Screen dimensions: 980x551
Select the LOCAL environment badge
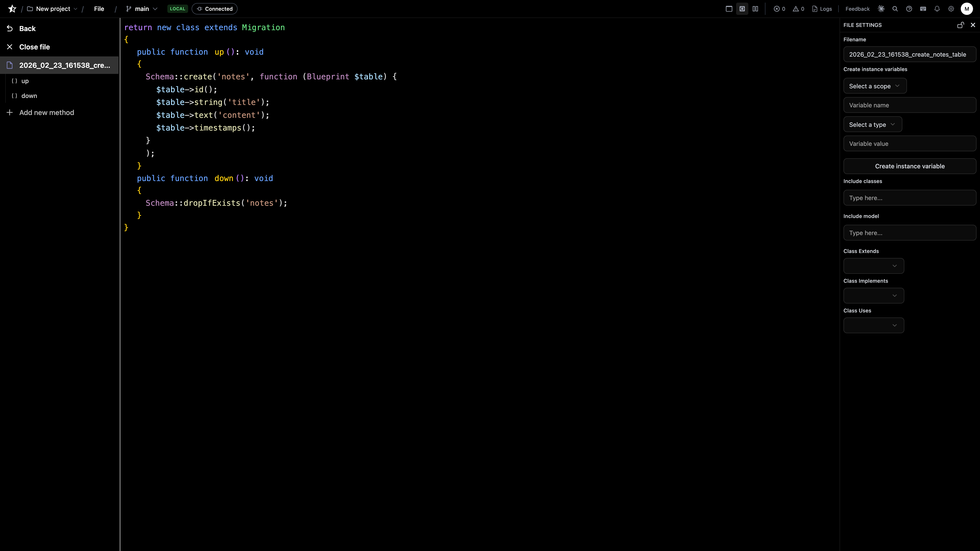(x=177, y=8)
